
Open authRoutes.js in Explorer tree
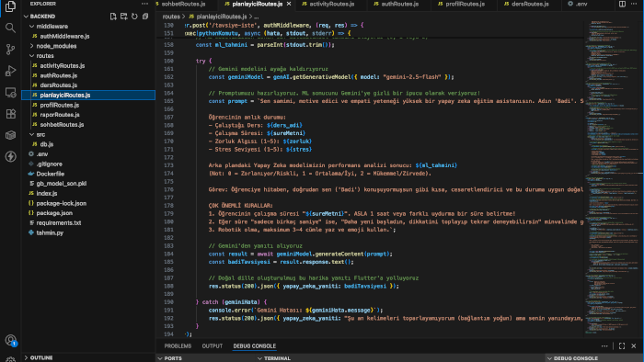click(88, 75)
